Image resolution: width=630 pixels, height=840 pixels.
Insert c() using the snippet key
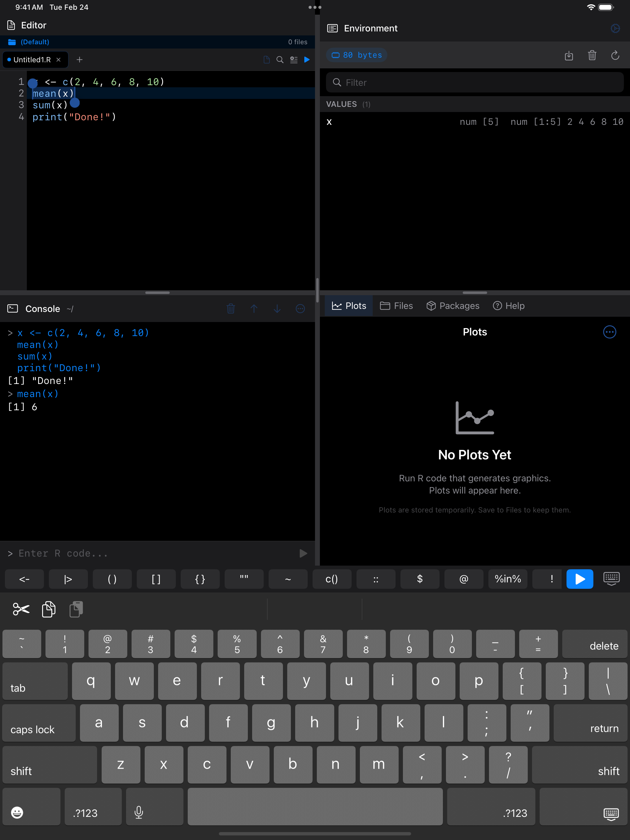(331, 579)
